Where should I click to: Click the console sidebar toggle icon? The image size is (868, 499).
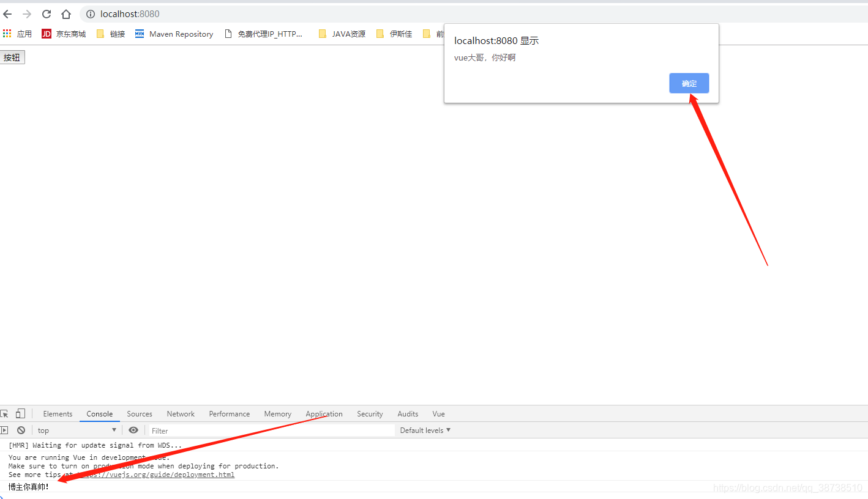(4, 431)
